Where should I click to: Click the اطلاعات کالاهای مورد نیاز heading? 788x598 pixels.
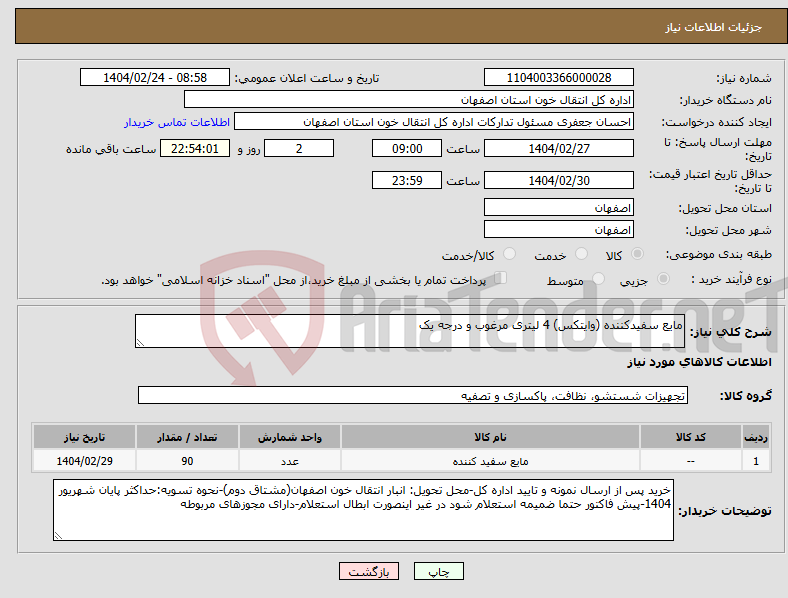pyautogui.click(x=699, y=362)
